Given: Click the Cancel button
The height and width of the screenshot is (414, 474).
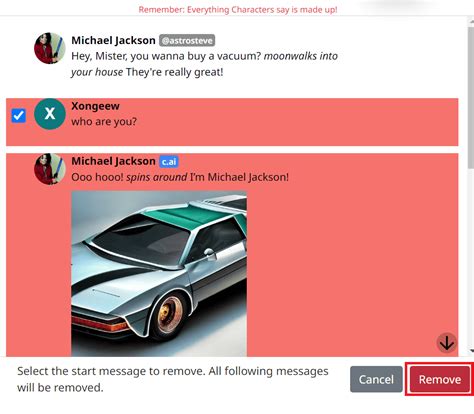Looking at the screenshot, I should pyautogui.click(x=376, y=379).
